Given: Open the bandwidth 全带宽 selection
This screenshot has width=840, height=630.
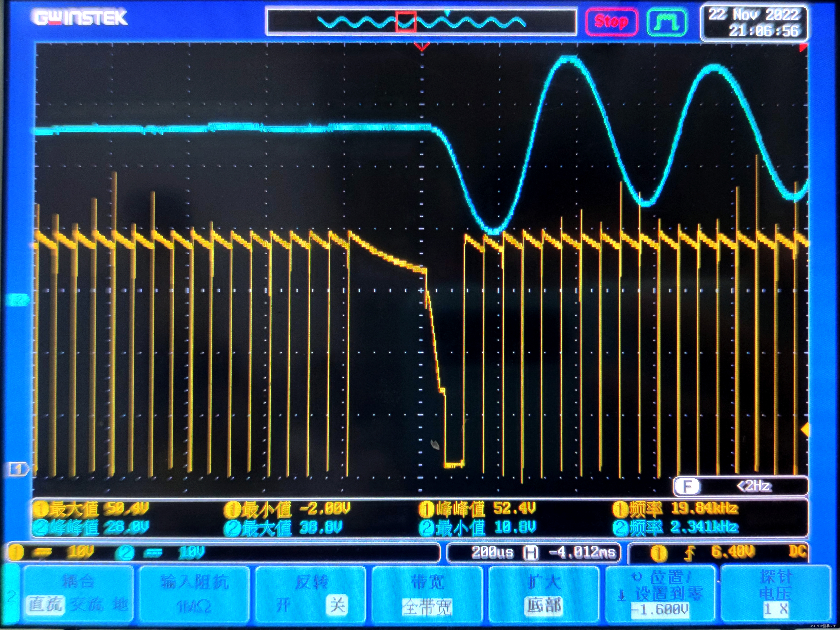Looking at the screenshot, I should coord(427,607).
